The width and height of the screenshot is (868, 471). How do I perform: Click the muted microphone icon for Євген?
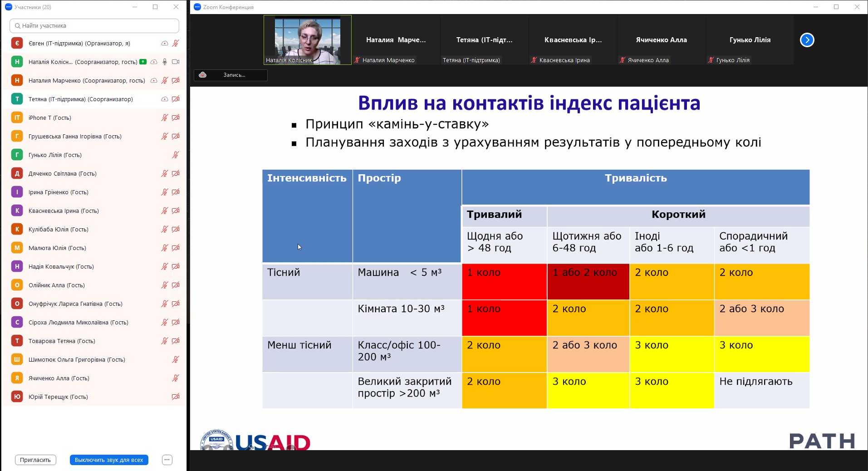(x=176, y=44)
